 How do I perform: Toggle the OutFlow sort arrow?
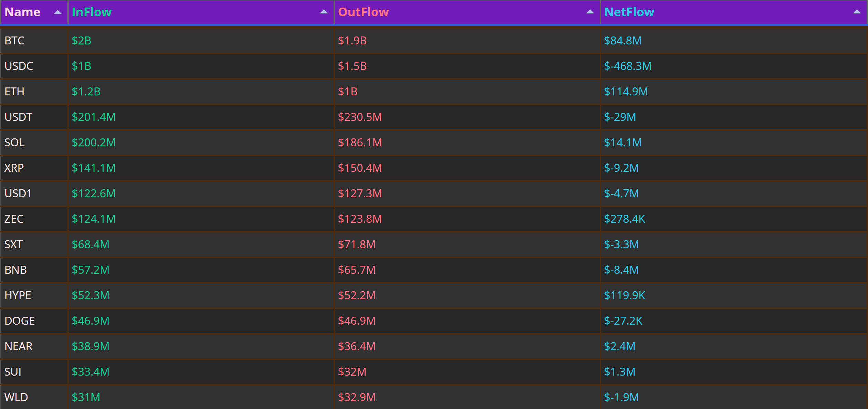(x=590, y=12)
